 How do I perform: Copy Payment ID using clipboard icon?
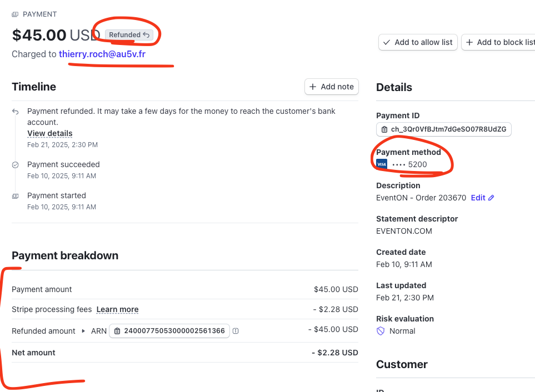click(x=384, y=129)
